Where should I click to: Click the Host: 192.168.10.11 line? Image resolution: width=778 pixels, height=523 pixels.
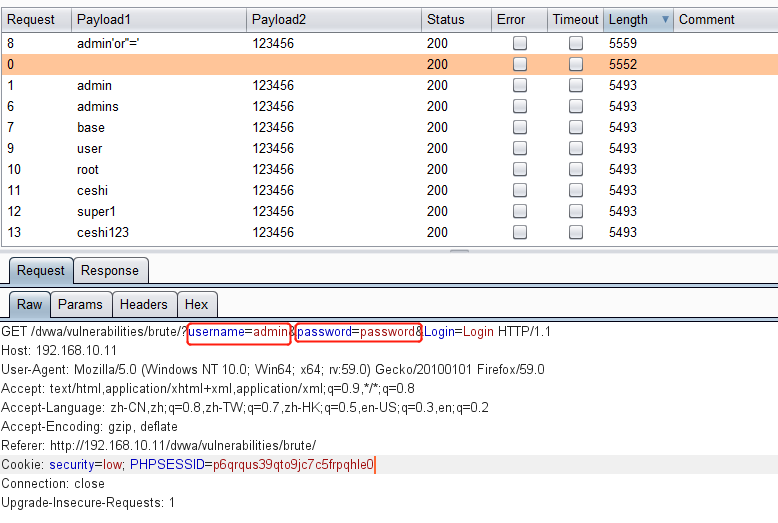coord(59,350)
